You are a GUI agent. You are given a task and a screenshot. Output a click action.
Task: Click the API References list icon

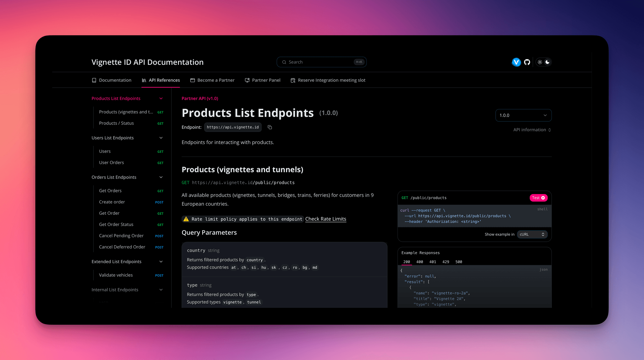click(x=143, y=80)
